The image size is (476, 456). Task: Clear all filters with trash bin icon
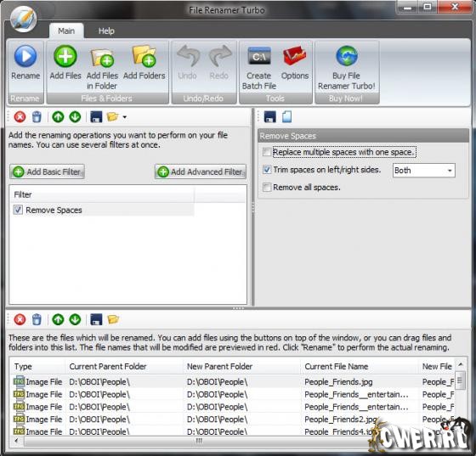(x=37, y=117)
